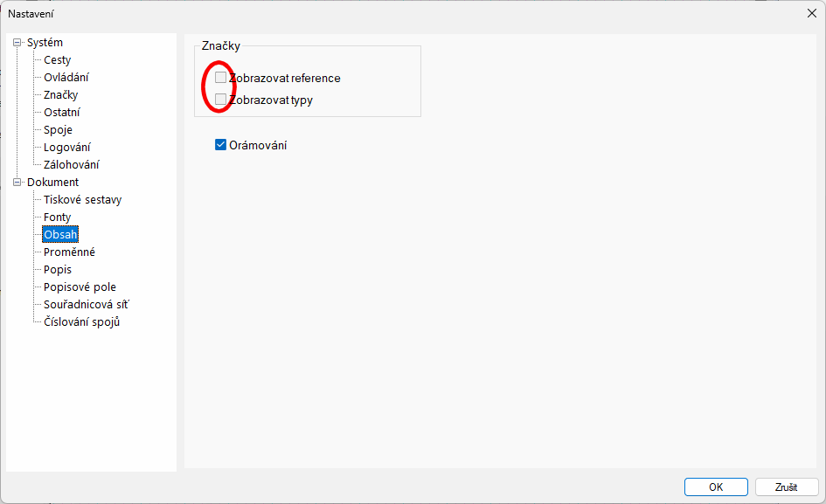This screenshot has width=826, height=504.
Task: Open the Popisové pole settings
Action: pyautogui.click(x=80, y=287)
